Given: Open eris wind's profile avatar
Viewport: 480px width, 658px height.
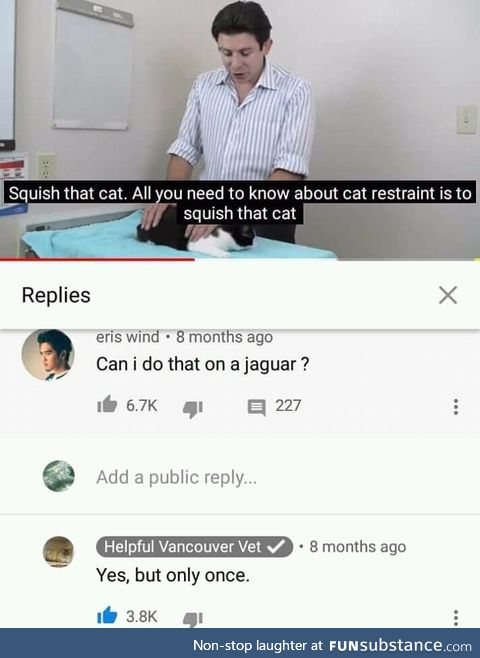Looking at the screenshot, I should click(48, 355).
